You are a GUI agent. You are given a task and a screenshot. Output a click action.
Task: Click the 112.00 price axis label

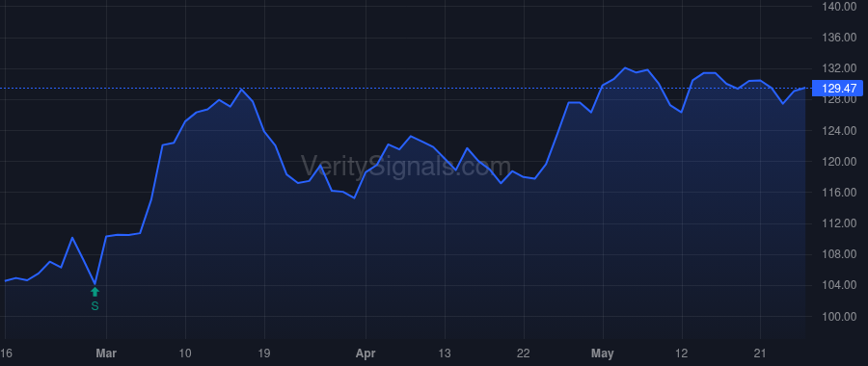(x=839, y=223)
